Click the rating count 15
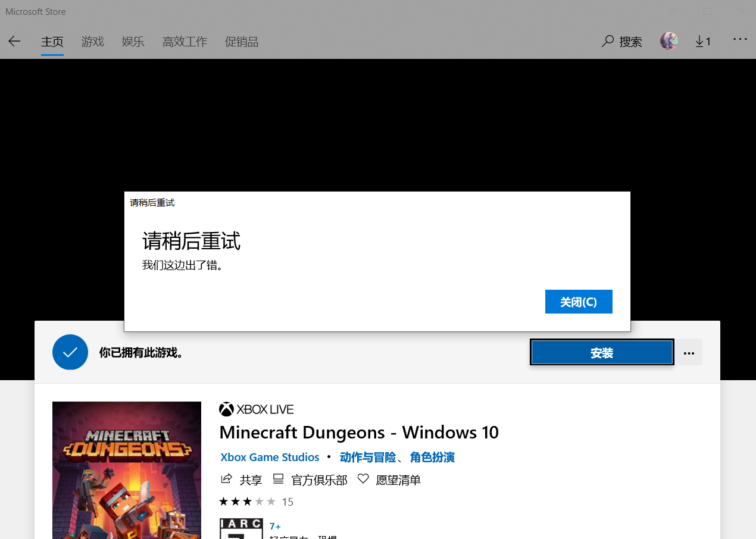 coord(288,502)
